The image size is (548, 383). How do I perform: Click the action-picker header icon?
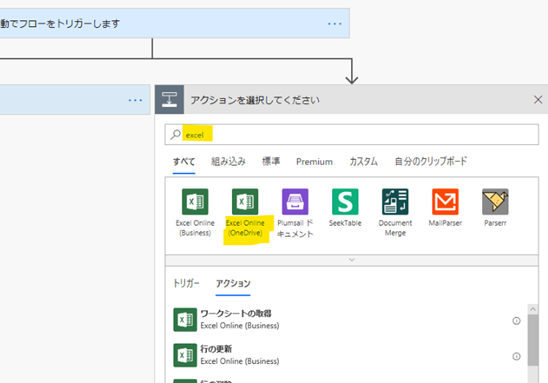click(x=170, y=100)
